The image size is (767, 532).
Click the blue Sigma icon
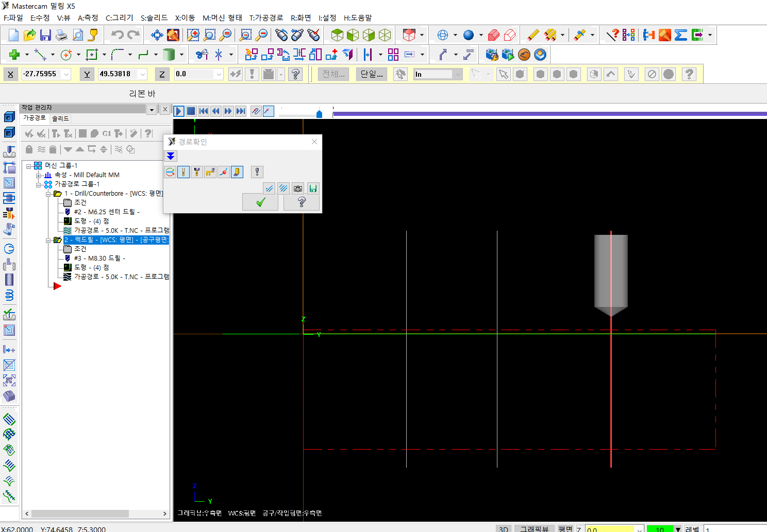point(681,35)
